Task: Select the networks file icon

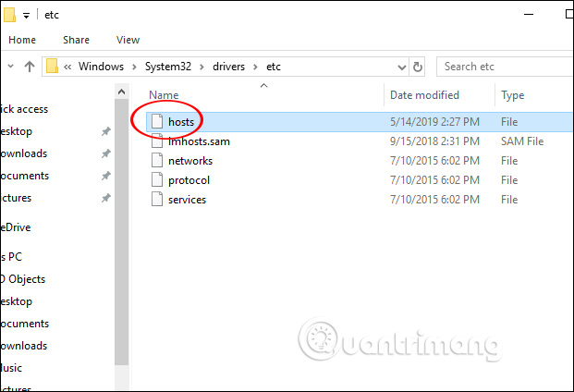Action: point(156,161)
